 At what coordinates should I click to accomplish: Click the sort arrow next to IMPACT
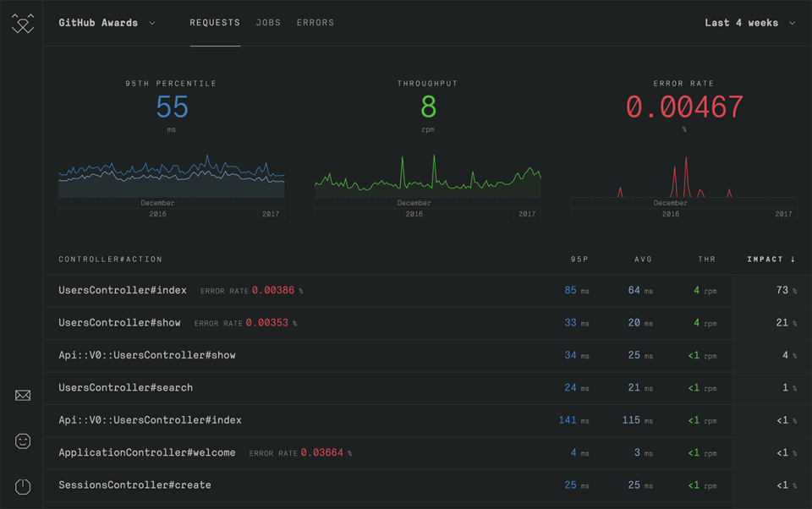point(793,260)
